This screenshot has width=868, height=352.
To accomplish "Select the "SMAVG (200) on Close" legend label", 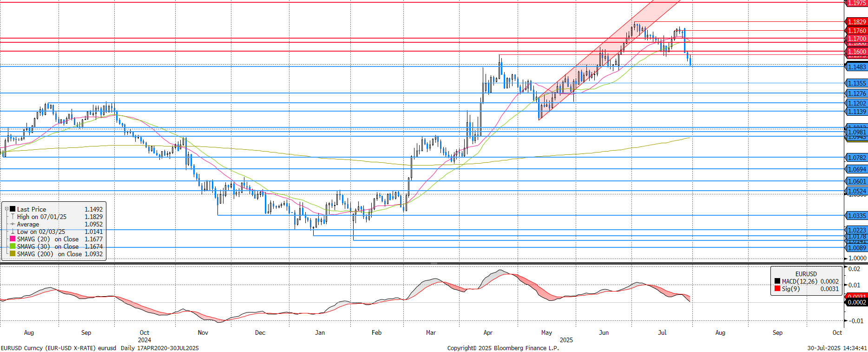I will 49,254.
